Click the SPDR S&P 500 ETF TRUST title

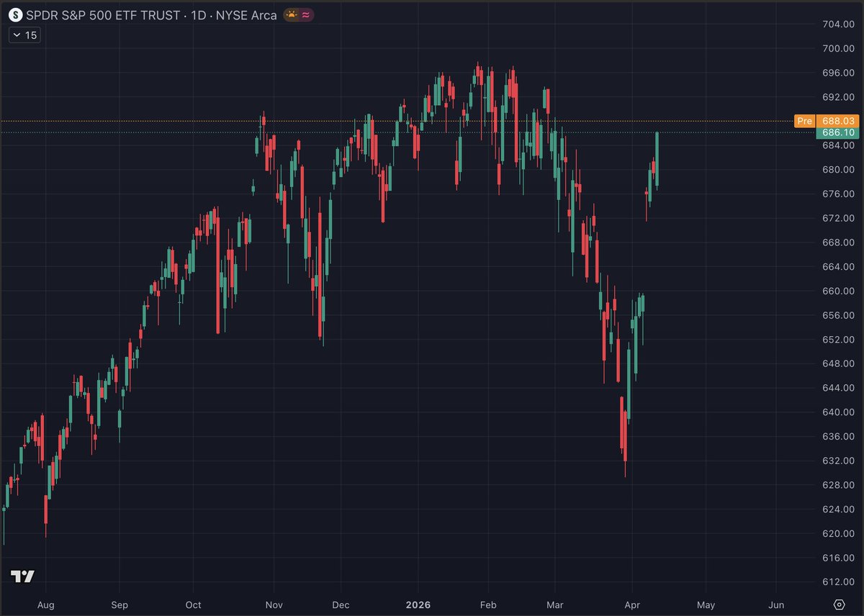click(x=102, y=14)
